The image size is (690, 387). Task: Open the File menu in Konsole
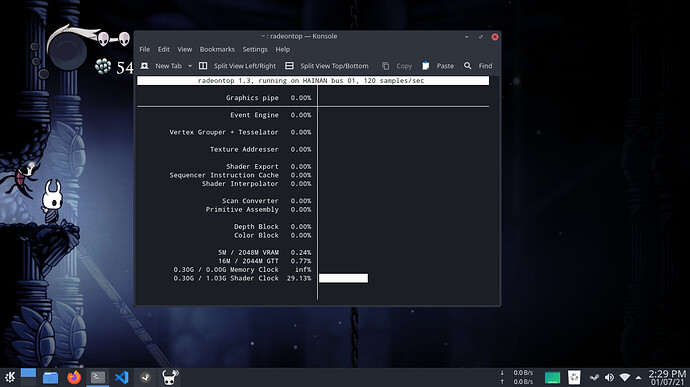pyautogui.click(x=144, y=49)
